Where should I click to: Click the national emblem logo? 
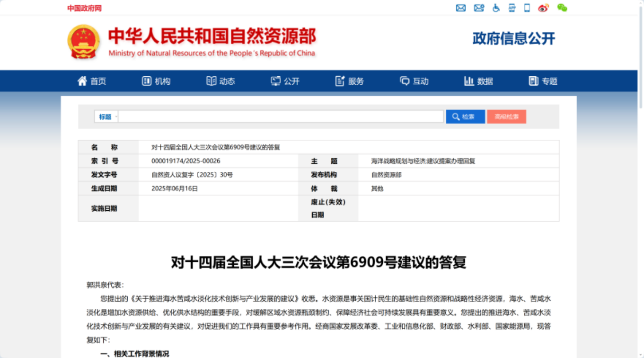83,42
